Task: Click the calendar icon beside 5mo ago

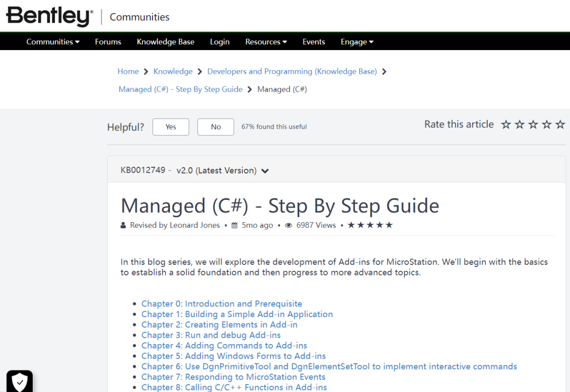Action: pos(234,225)
